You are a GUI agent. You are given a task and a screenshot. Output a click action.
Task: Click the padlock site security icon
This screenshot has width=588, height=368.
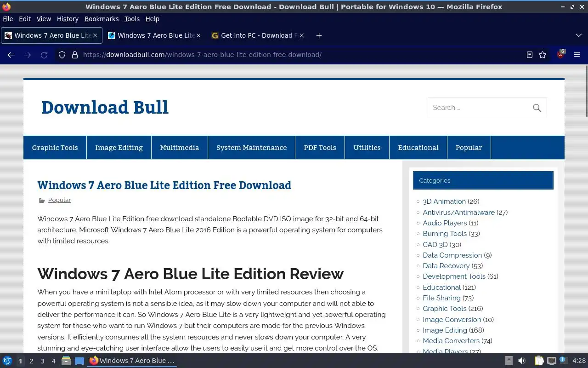pyautogui.click(x=75, y=55)
